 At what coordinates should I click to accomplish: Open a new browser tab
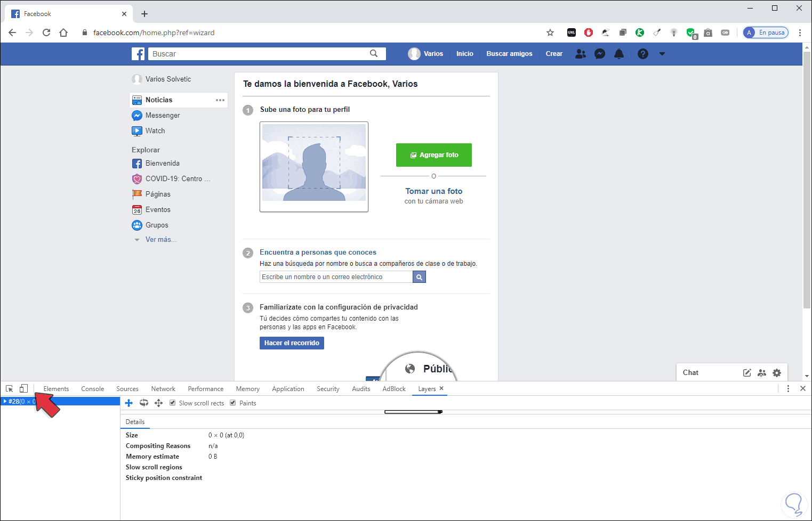pos(144,14)
